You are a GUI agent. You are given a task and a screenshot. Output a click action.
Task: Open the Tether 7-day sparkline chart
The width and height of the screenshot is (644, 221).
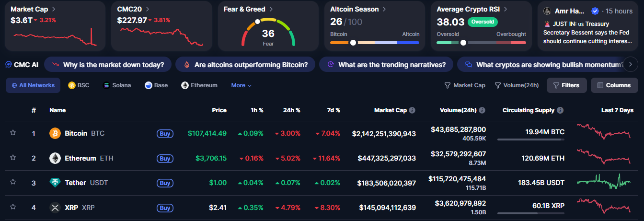tap(603, 183)
